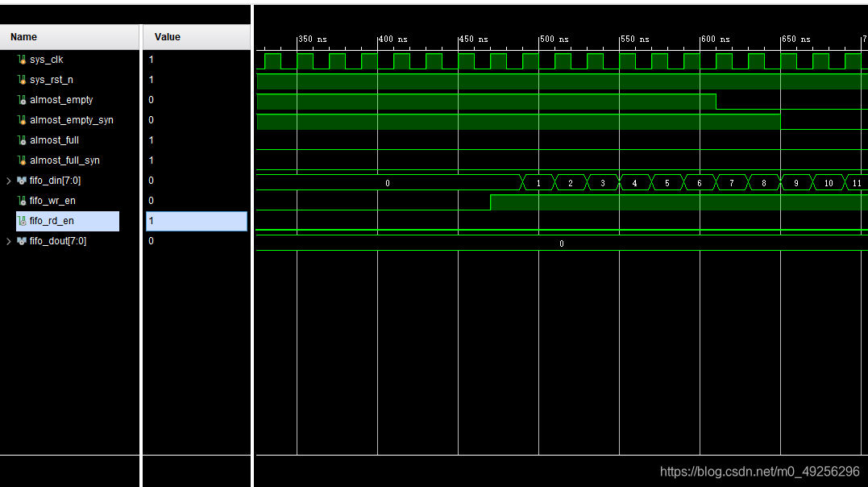
Task: Click the fifo_wr_en signal type icon
Action: 22,201
